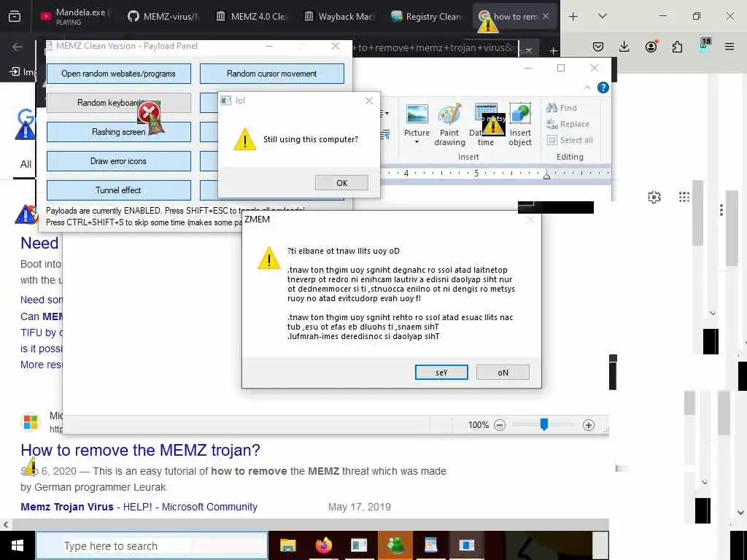Click the oN button in ZMEM dialog
This screenshot has height=560, width=747.
click(503, 373)
